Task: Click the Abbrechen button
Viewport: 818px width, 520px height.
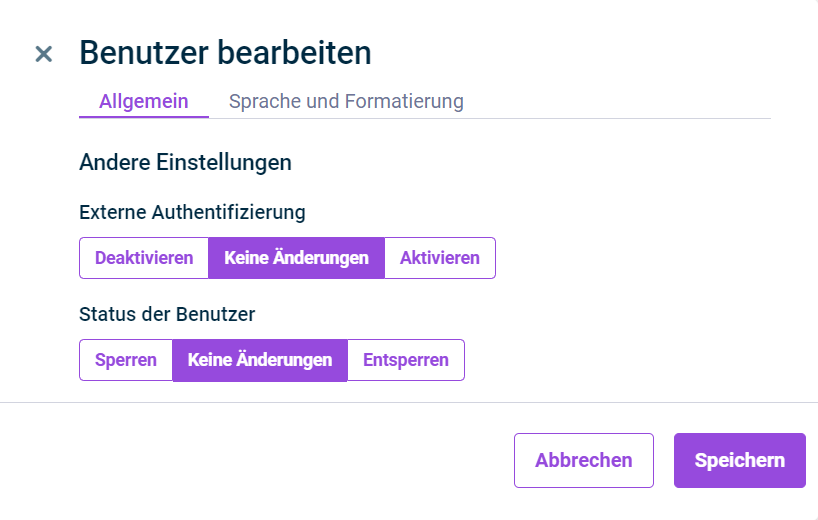Action: (x=584, y=461)
